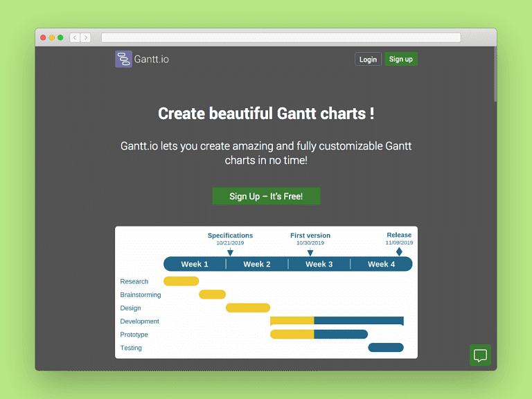The height and width of the screenshot is (399, 532).
Task: Click the browser back arrow
Action: pyautogui.click(x=75, y=37)
